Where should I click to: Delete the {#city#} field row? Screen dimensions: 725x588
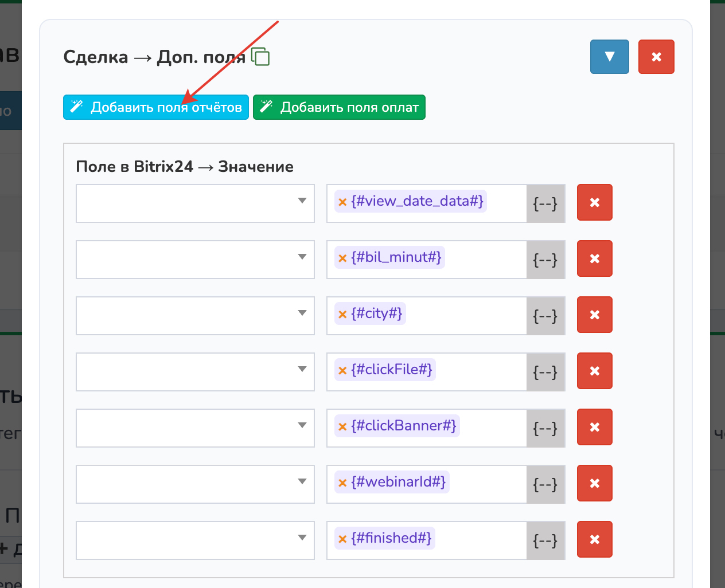[x=594, y=315]
